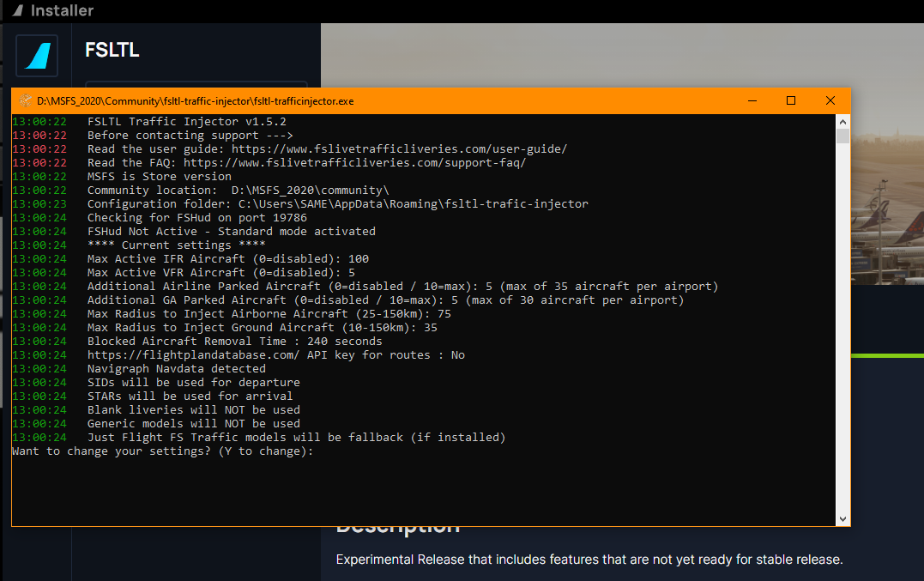Click the console window title bar app icon
The height and width of the screenshot is (581, 924).
pyautogui.click(x=25, y=100)
